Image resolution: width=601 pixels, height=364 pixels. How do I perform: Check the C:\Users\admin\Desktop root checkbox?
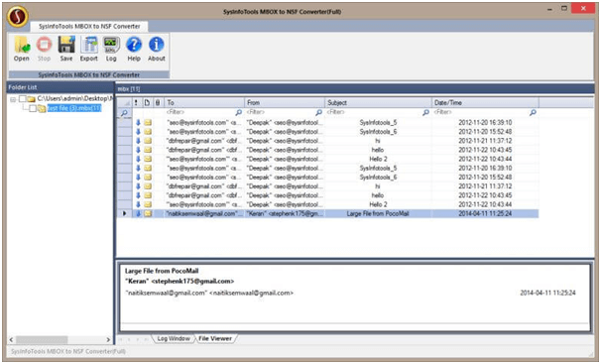23,99
